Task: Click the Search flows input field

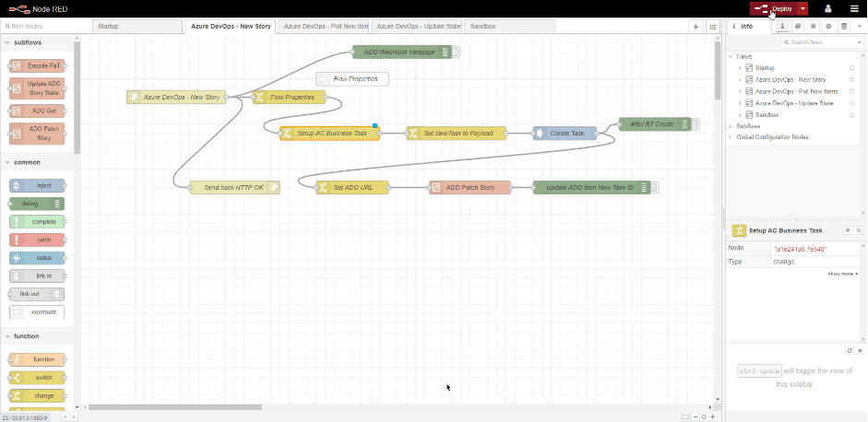Action: (x=817, y=42)
